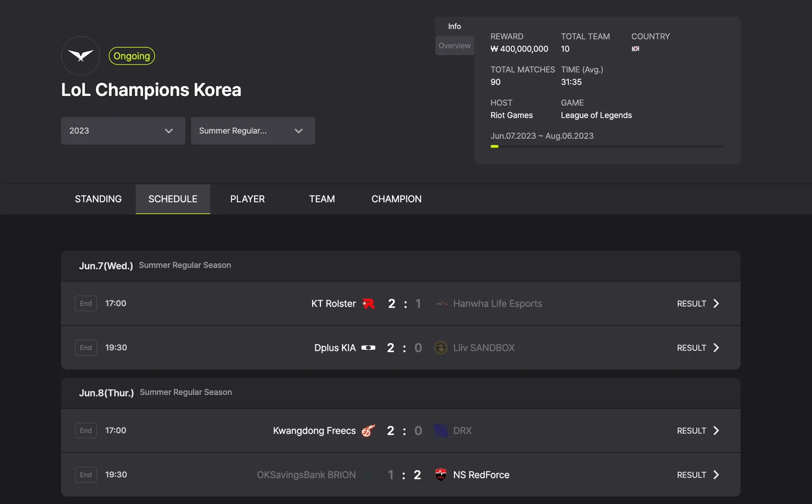Click the Hanwha Life Esports logo
Image resolution: width=812 pixels, height=504 pixels.
440,304
